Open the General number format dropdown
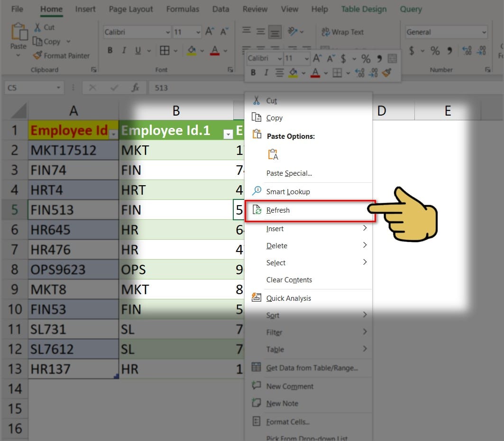 [x=484, y=32]
